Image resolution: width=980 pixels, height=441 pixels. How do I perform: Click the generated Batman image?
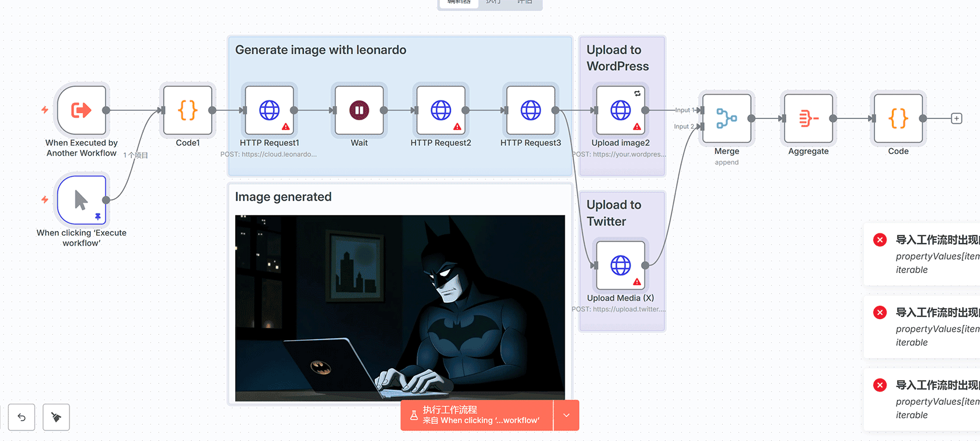pyautogui.click(x=400, y=307)
